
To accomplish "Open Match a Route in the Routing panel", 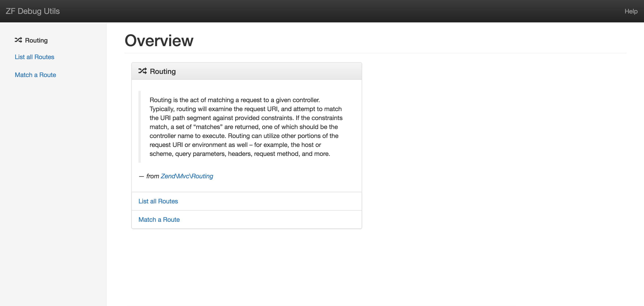I will point(159,220).
